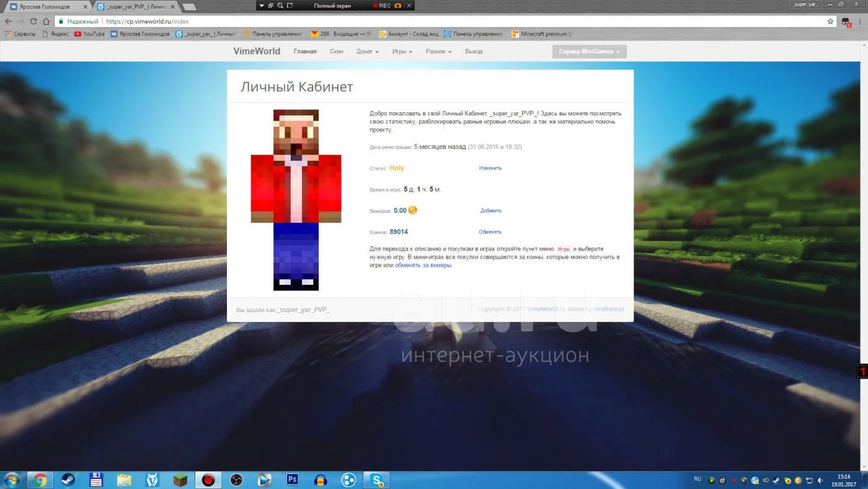Click the Steam icon in system tray

776,480
